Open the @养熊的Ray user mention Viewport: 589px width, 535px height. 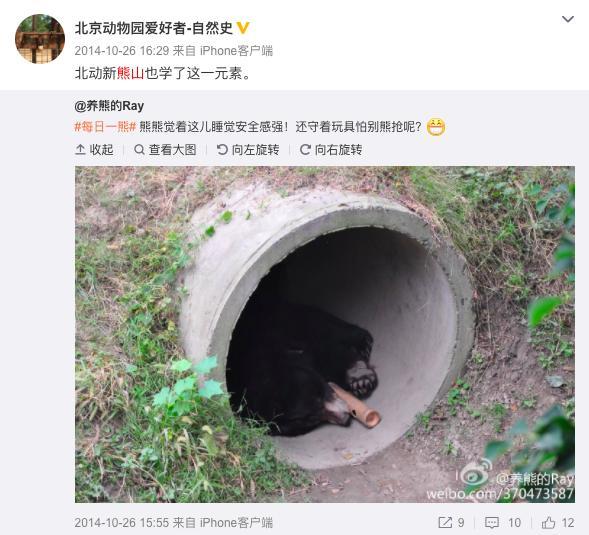tap(109, 106)
